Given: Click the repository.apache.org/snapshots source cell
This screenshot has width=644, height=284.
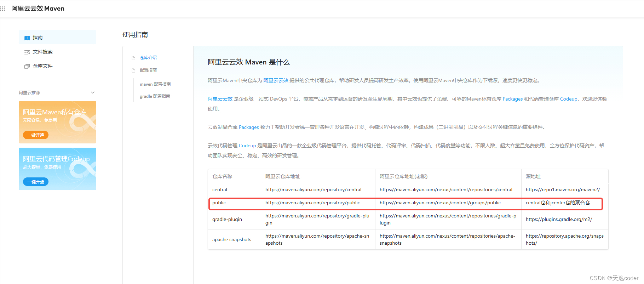Looking at the screenshot, I should click(x=565, y=239).
